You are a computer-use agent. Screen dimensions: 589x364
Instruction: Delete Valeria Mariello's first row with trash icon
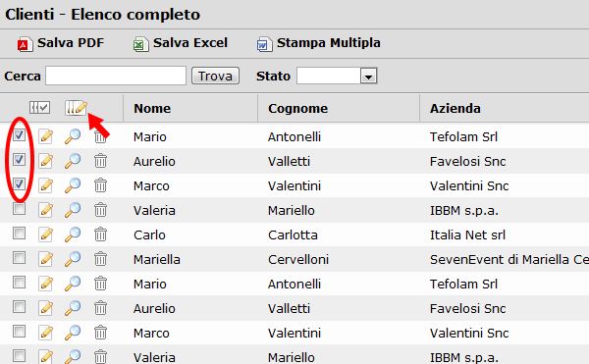click(x=100, y=210)
